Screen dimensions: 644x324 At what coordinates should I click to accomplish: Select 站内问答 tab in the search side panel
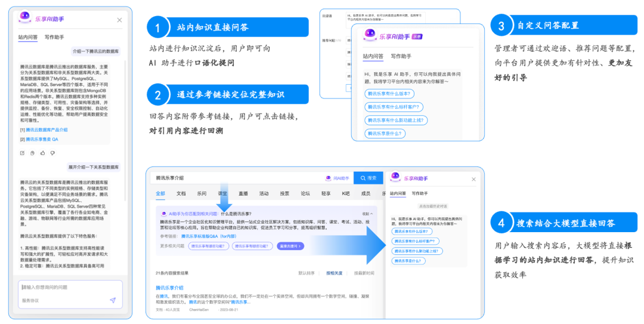[398, 193]
